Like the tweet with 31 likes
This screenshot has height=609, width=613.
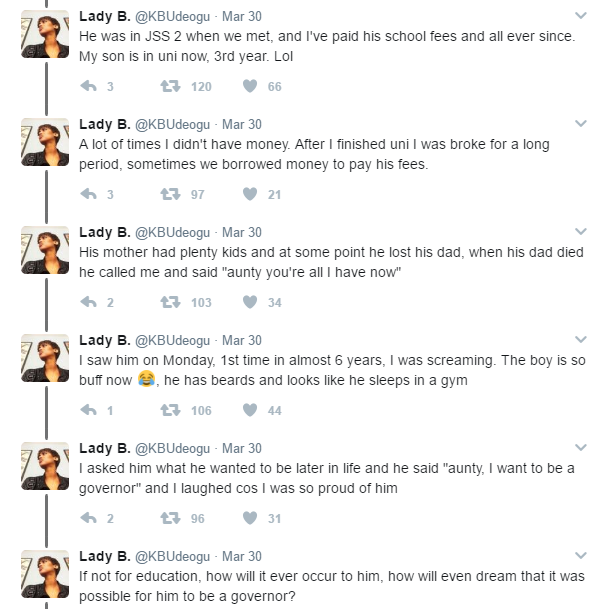coord(250,518)
